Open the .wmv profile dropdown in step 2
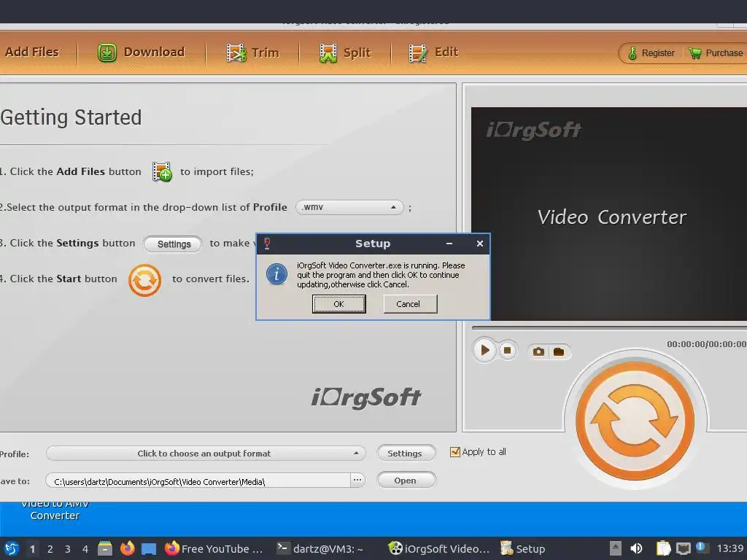747x560 pixels. click(349, 207)
